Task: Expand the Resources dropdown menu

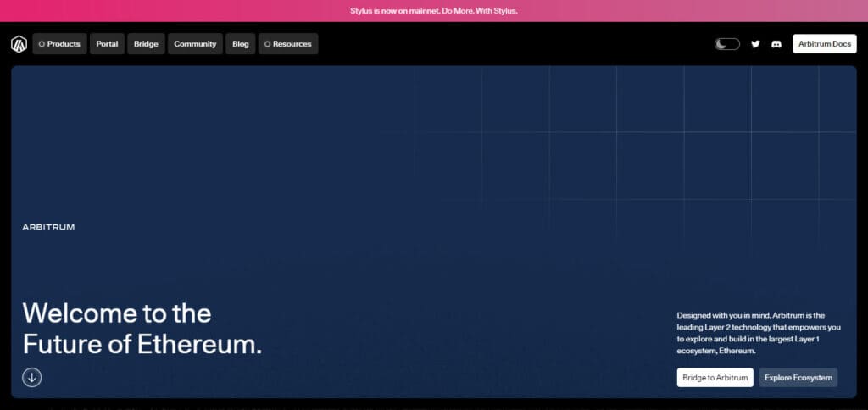Action: (288, 44)
